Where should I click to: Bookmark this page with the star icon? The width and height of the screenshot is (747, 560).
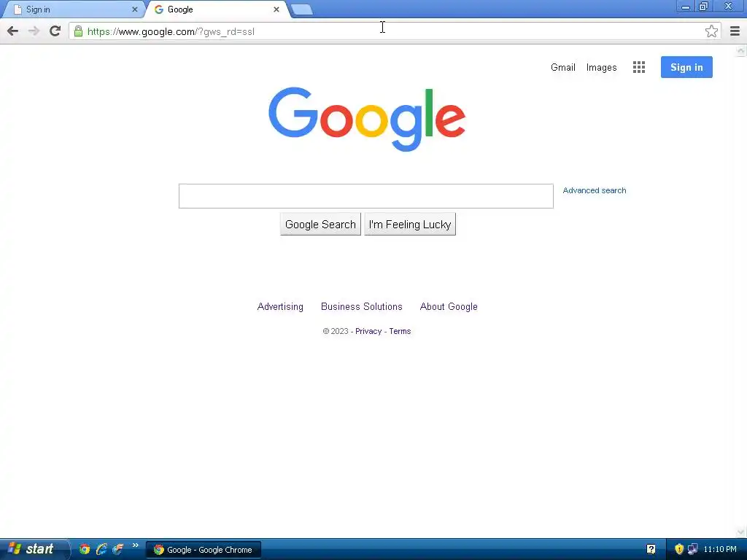711,31
